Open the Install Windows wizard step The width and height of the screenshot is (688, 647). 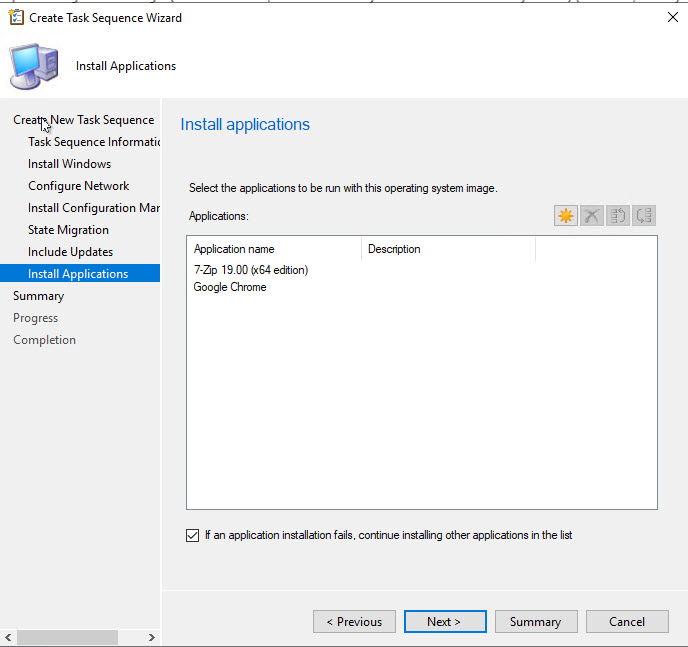pos(69,164)
